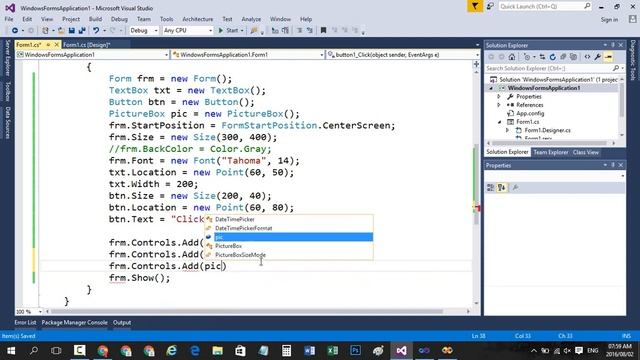Click the Windows Start button
640x360 pixels.
tap(11, 351)
